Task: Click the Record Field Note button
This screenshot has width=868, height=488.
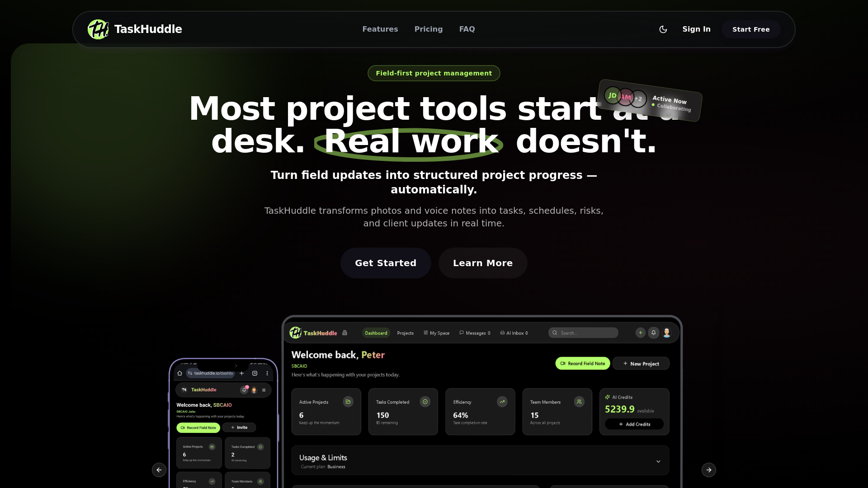Action: click(582, 363)
